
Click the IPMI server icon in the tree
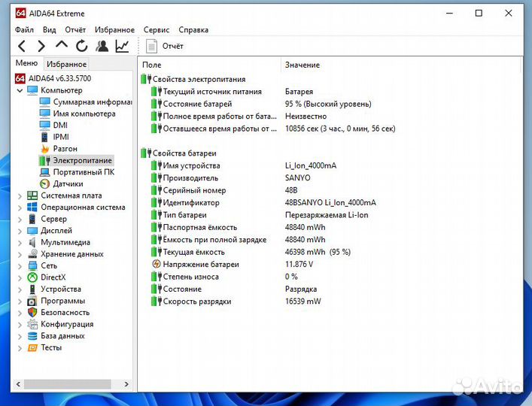[45, 137]
